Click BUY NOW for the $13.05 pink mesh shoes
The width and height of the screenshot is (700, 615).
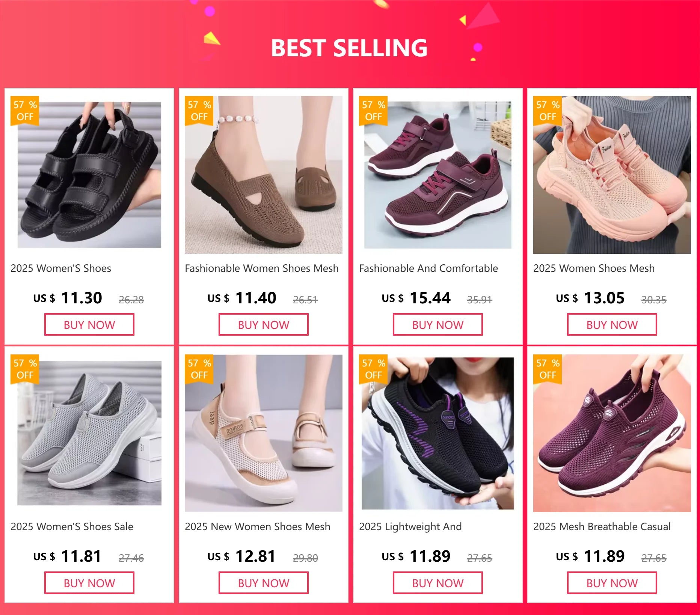pos(612,325)
